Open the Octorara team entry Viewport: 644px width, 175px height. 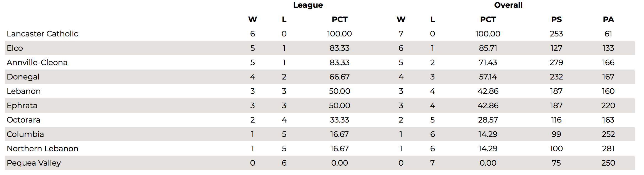coord(23,120)
